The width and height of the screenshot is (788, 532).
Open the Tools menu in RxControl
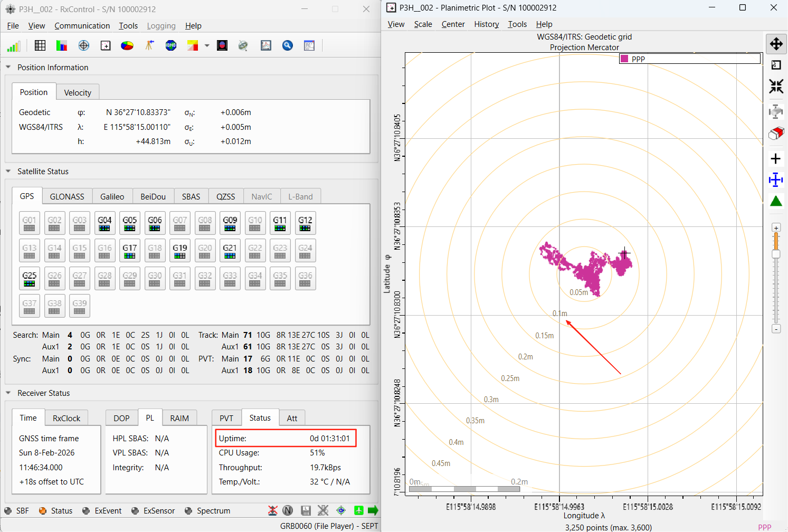point(128,26)
